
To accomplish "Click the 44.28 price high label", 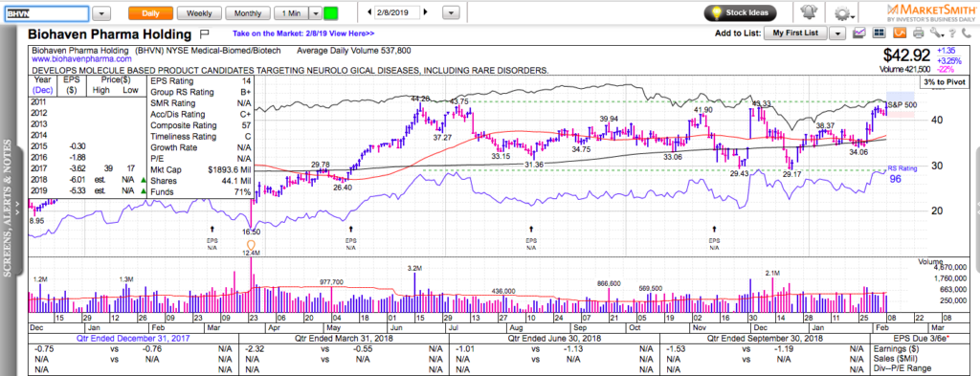I will click(x=420, y=99).
